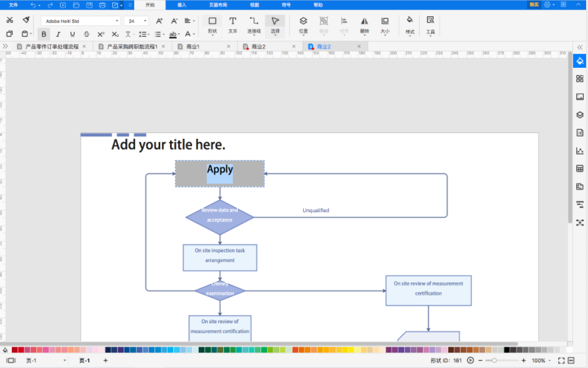
Task: Click the Copy icon
Action: (9, 34)
